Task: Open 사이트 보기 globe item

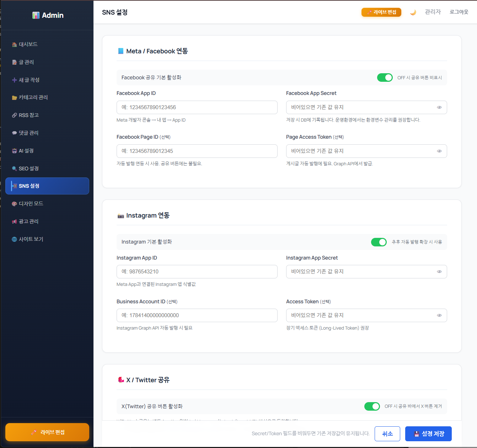Action: 31,239
